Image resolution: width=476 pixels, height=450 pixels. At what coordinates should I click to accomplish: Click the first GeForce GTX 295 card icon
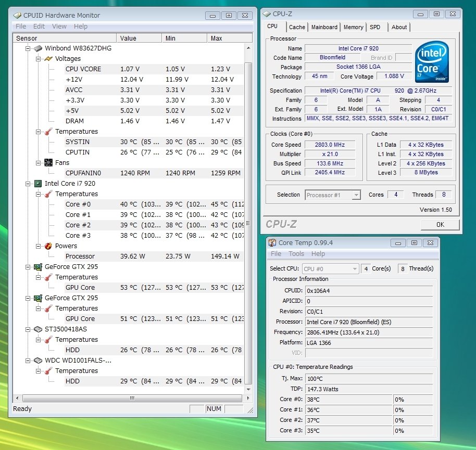pos(37,267)
